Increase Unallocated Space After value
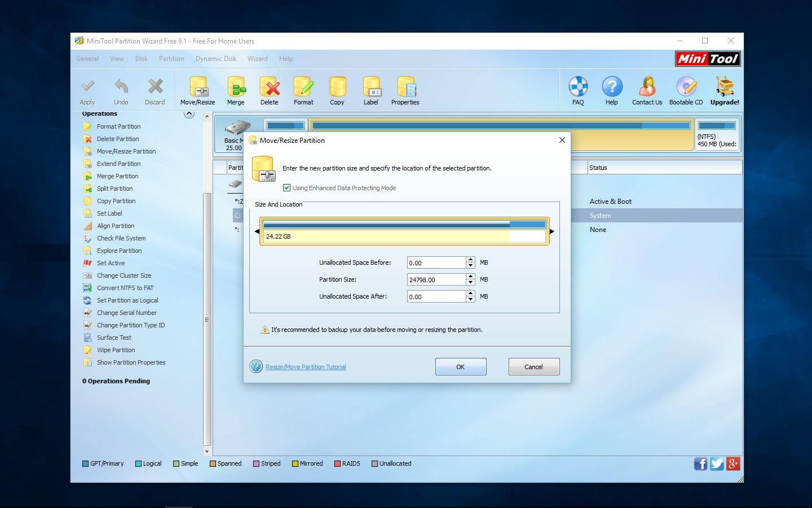Image resolution: width=812 pixels, height=508 pixels. tap(470, 294)
